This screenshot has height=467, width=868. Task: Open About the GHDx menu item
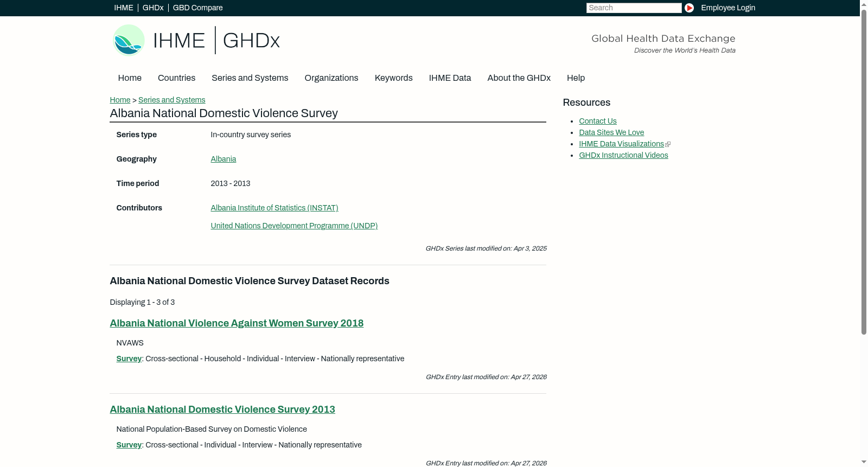(519, 78)
